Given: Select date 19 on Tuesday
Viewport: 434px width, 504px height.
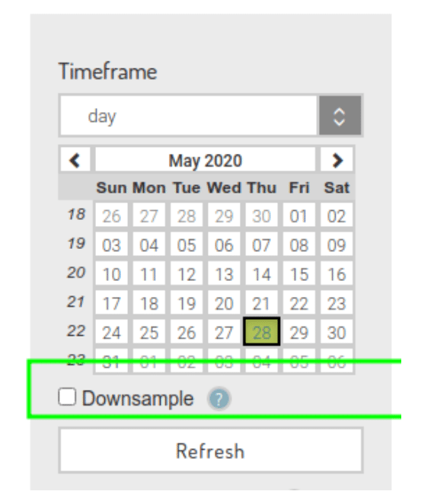Looking at the screenshot, I should tap(187, 303).
